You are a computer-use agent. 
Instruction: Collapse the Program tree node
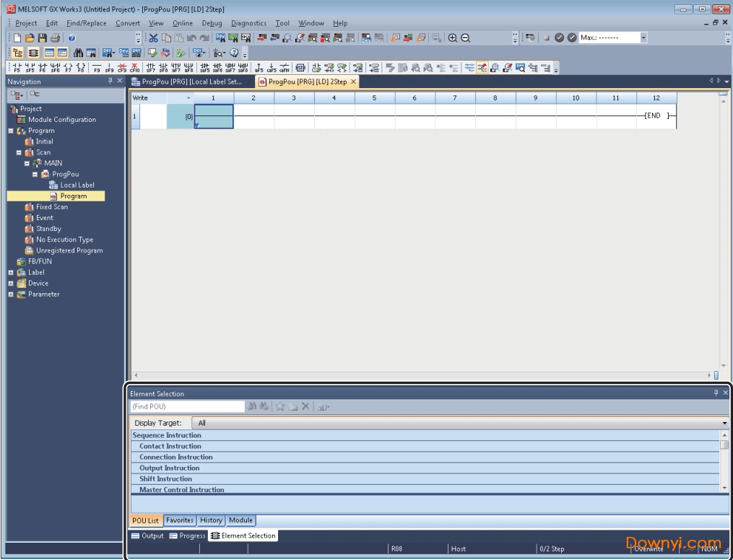11,131
